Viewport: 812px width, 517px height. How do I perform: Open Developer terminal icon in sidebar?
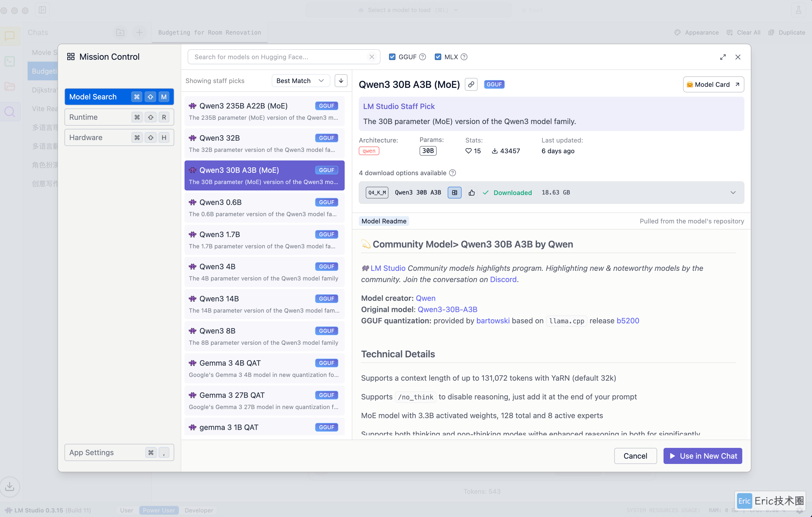(x=10, y=61)
